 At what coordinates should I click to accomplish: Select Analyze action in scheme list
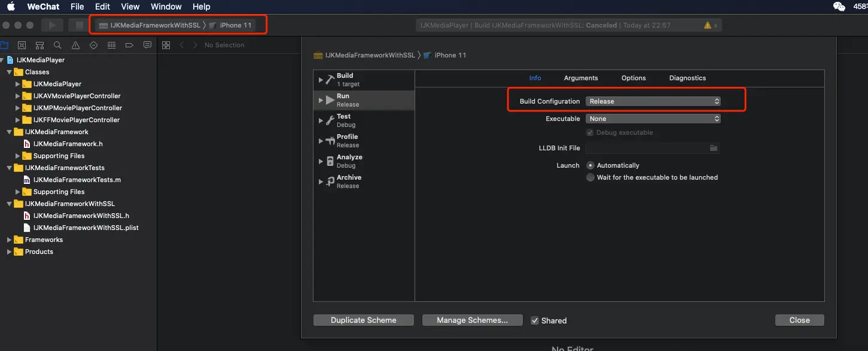pyautogui.click(x=364, y=161)
